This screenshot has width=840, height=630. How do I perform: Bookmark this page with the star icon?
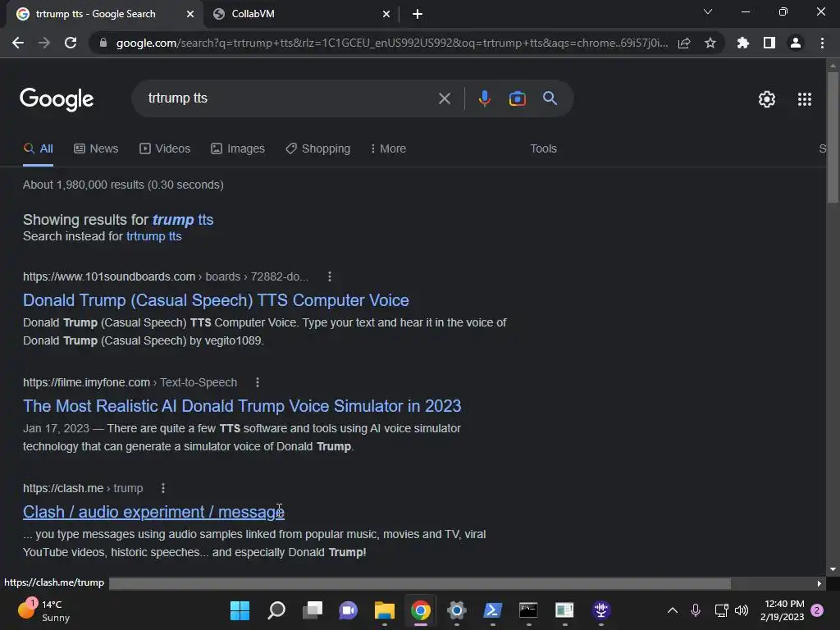pos(710,43)
